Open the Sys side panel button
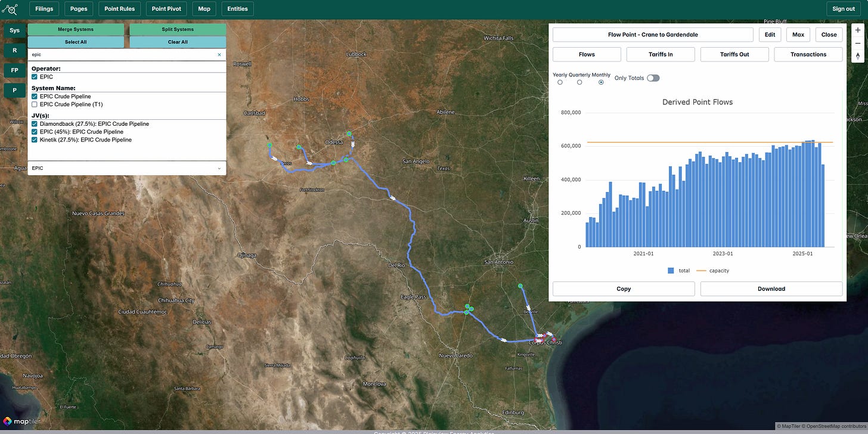The image size is (868, 434). [x=14, y=30]
